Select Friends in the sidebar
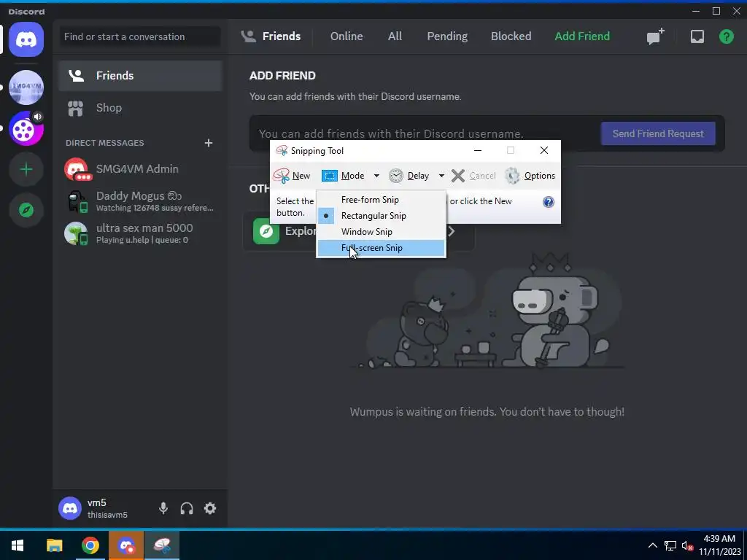This screenshot has height=560, width=747. pos(141,76)
